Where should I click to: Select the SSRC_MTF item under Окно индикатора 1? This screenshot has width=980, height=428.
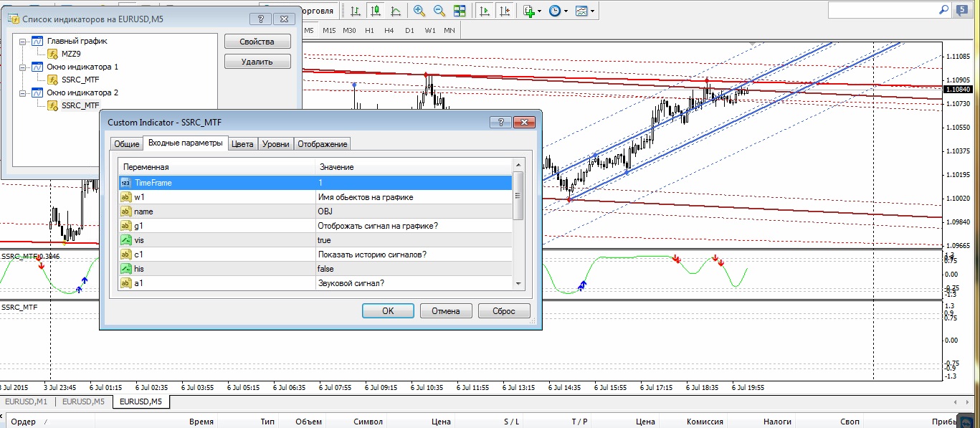(x=80, y=80)
